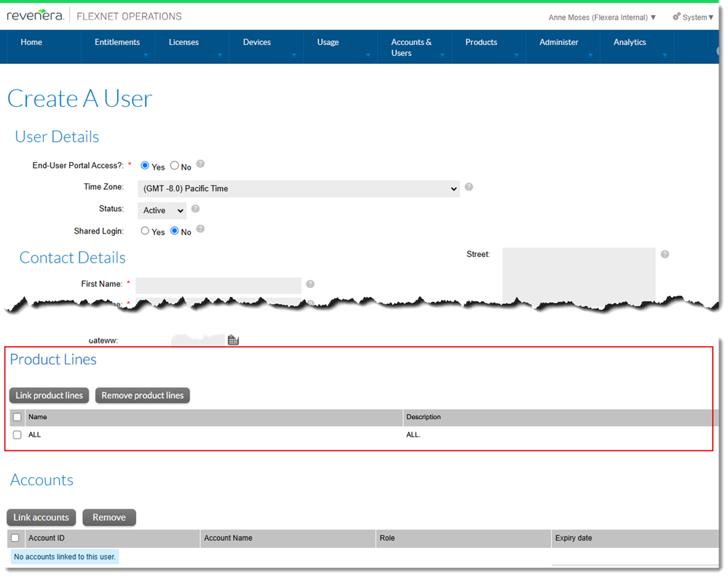728x577 pixels.
Task: Select Yes for Shared Login
Action: pos(145,231)
